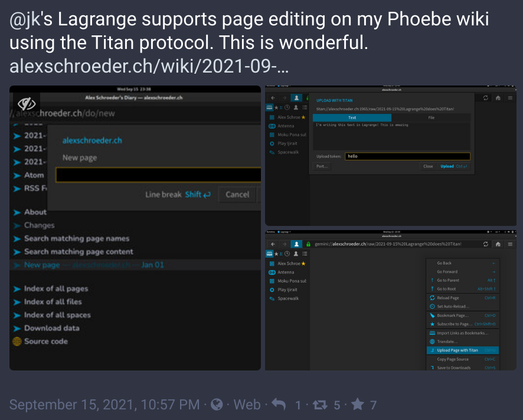Click the Upload token field containing hello
523x420 pixels.
(x=407, y=156)
